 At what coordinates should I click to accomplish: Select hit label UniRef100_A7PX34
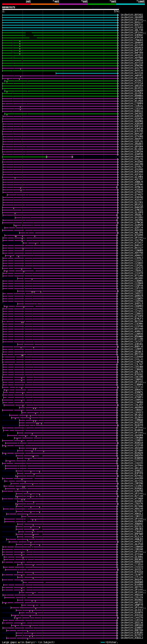click(132, 38)
